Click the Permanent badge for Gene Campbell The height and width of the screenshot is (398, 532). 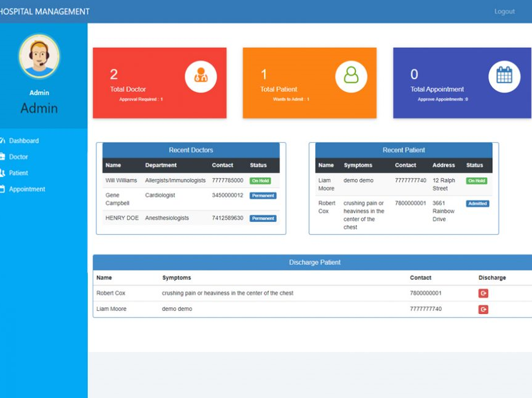click(x=263, y=196)
